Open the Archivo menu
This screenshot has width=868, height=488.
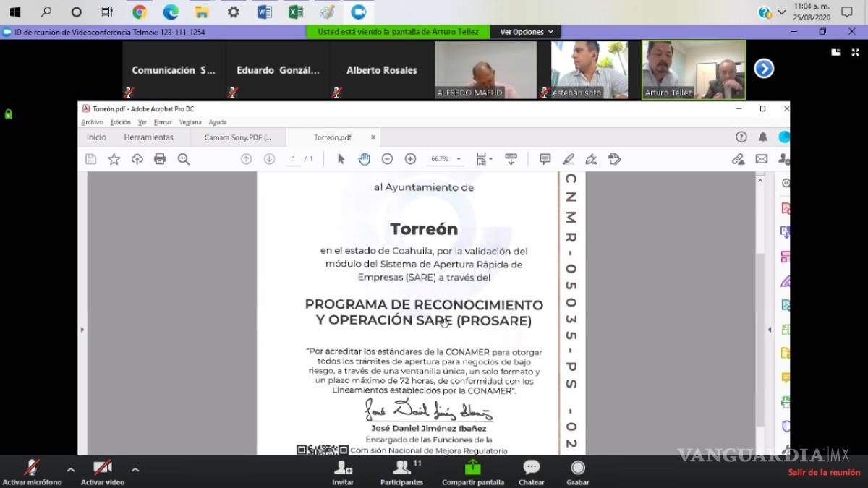point(92,122)
